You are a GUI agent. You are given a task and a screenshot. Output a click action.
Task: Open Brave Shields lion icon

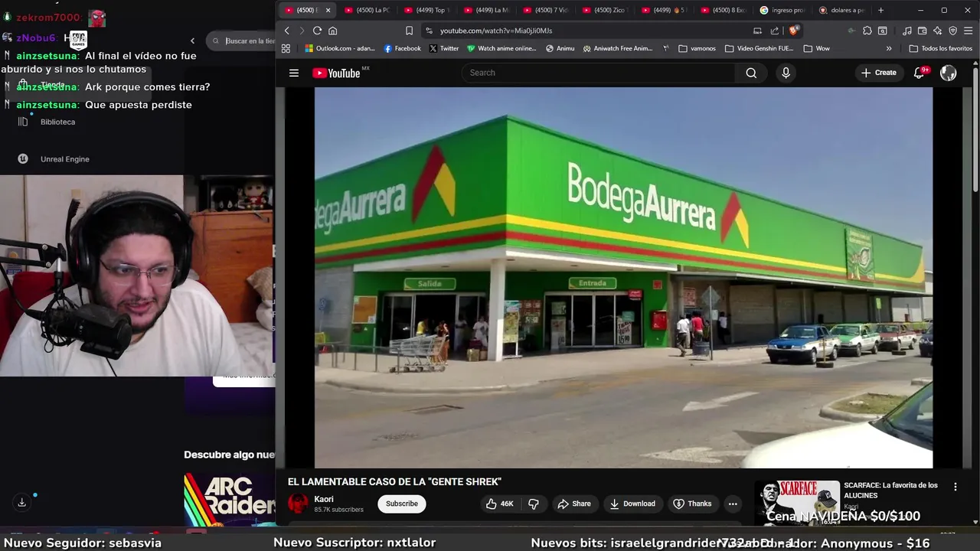794,31
